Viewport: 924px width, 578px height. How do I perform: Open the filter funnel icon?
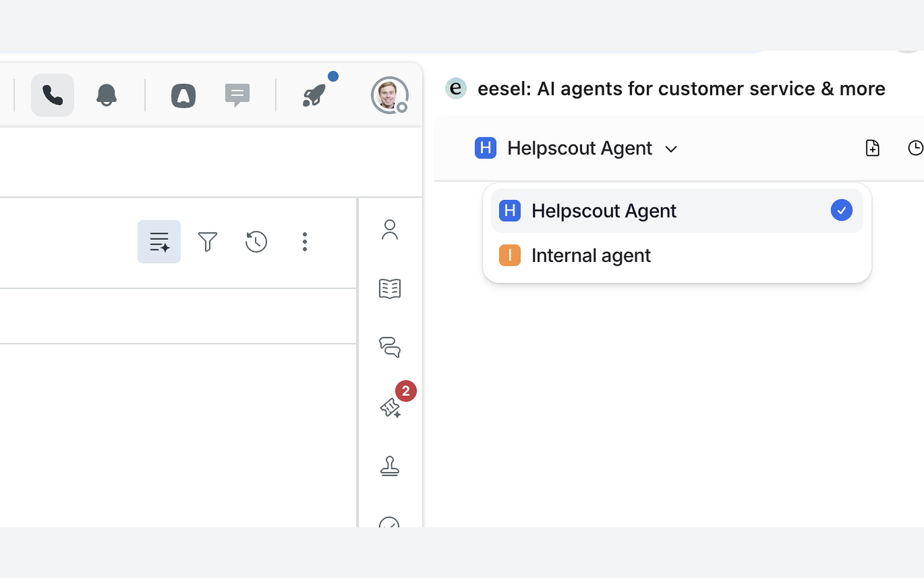[x=208, y=242]
